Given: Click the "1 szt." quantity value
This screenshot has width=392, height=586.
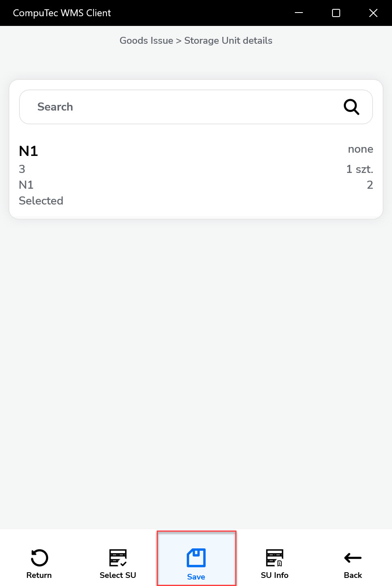Looking at the screenshot, I should point(359,169).
